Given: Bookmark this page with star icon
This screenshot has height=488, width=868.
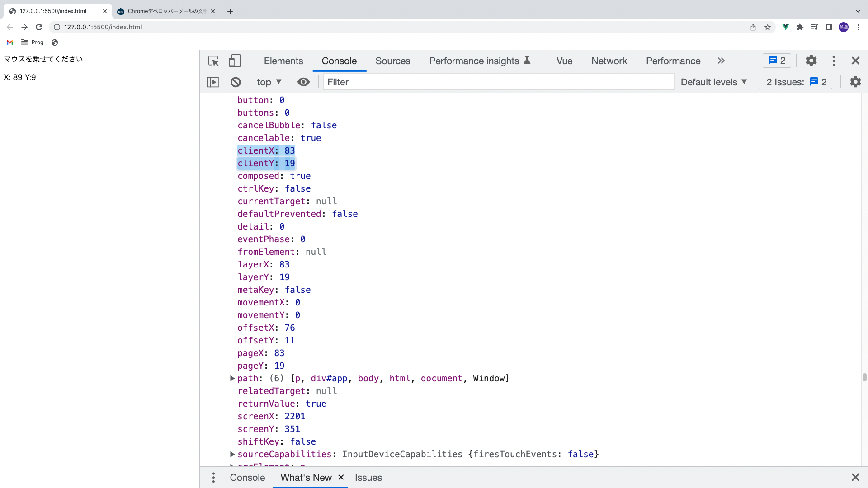Looking at the screenshot, I should click(768, 27).
